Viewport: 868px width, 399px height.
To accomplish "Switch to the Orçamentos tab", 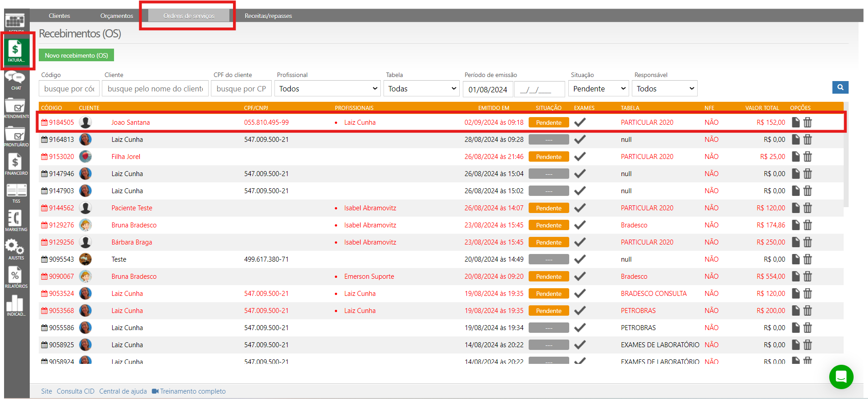I will 117,16.
